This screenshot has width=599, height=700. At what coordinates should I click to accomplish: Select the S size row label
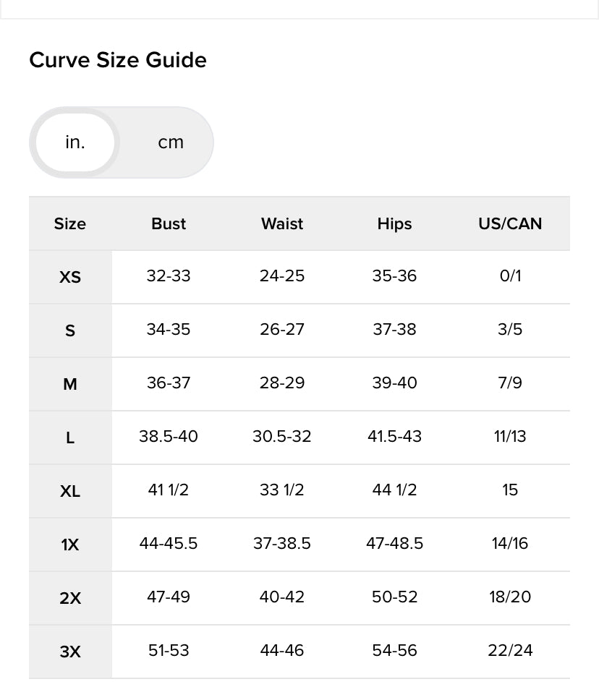(70, 330)
